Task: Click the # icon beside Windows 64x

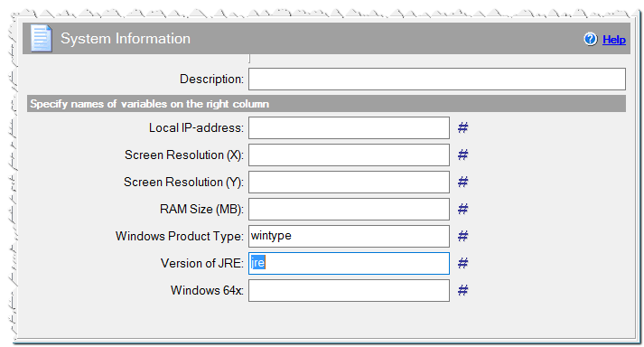Action: [462, 291]
